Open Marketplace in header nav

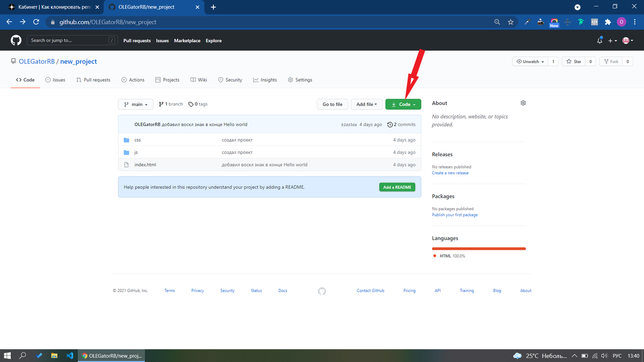[187, 41]
